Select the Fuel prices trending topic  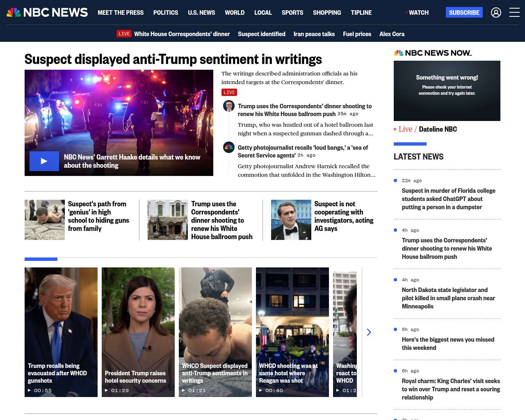[x=357, y=34]
